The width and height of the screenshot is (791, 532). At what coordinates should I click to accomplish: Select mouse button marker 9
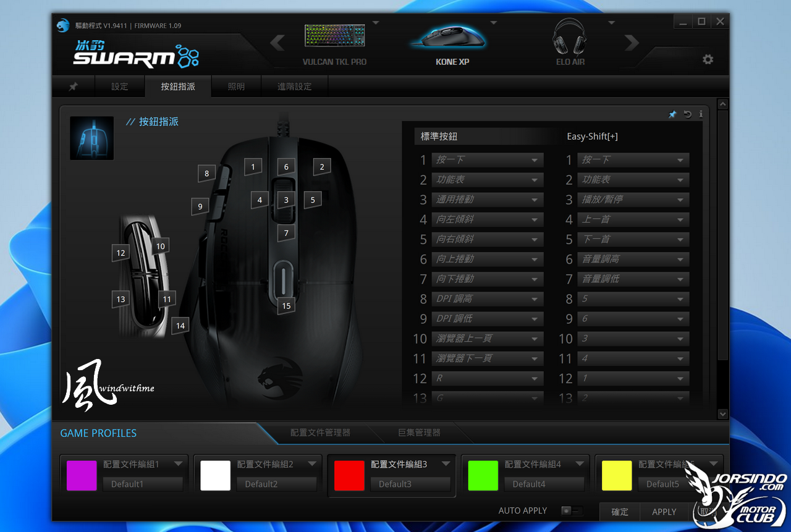pyautogui.click(x=200, y=206)
